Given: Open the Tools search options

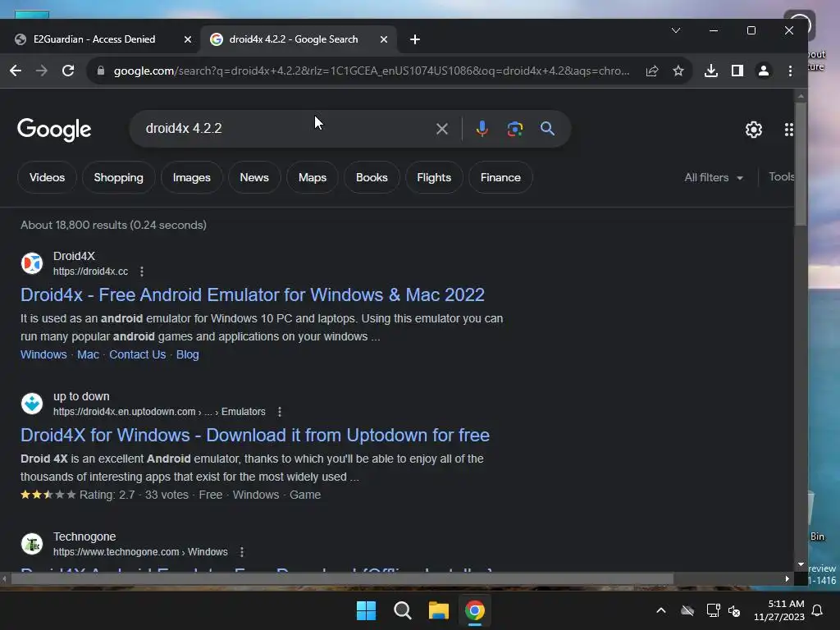Looking at the screenshot, I should tap(781, 177).
